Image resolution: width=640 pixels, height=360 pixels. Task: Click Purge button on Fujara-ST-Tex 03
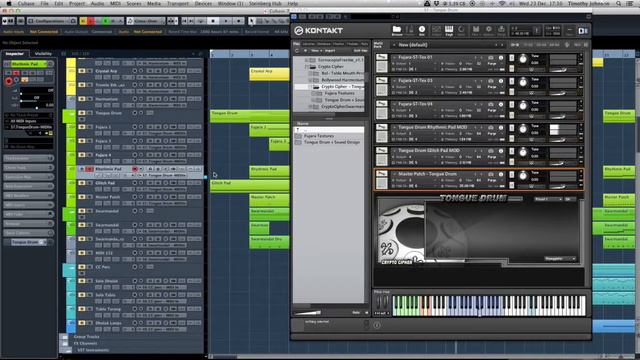[491, 87]
